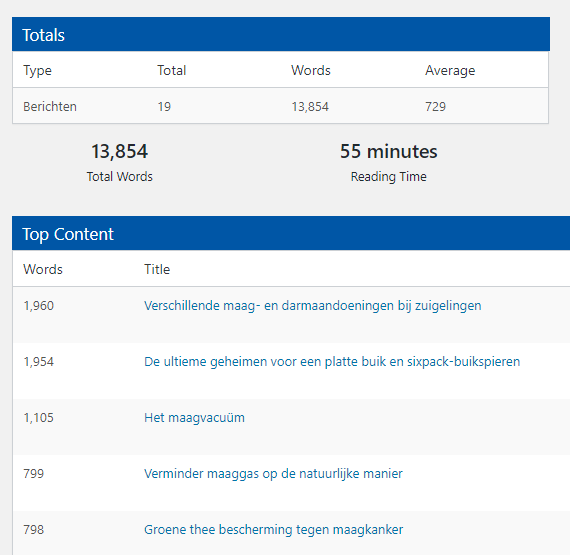Select the 1,105 word count cell

coord(39,418)
